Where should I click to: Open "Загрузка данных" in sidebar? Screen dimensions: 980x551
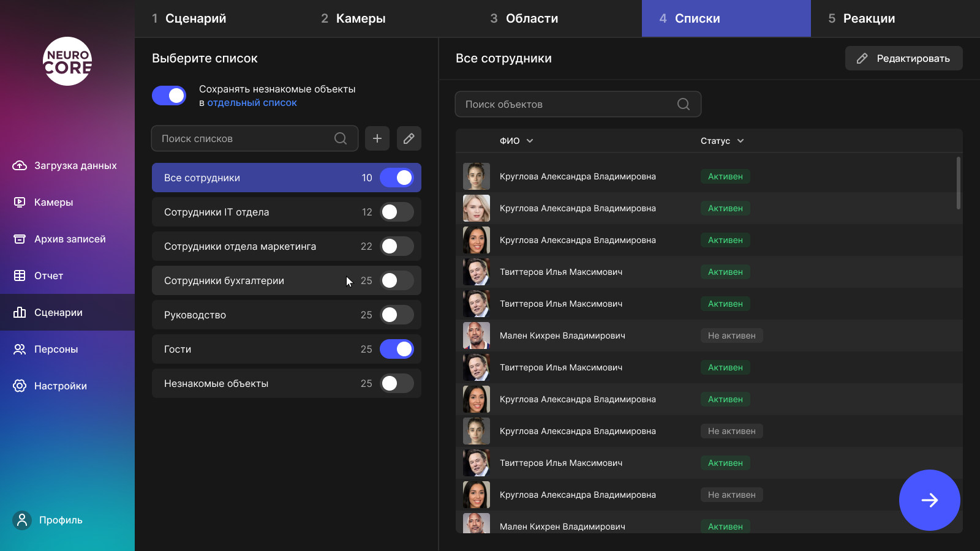point(67,165)
